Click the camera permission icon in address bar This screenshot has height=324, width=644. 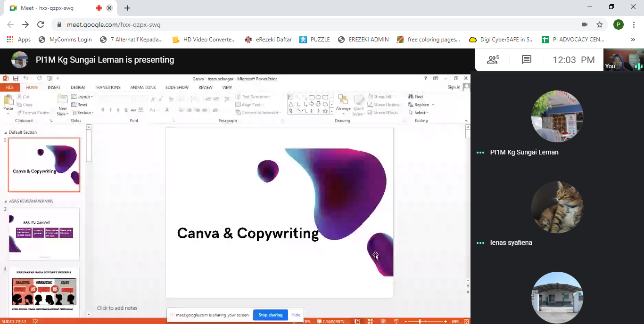[x=585, y=24]
